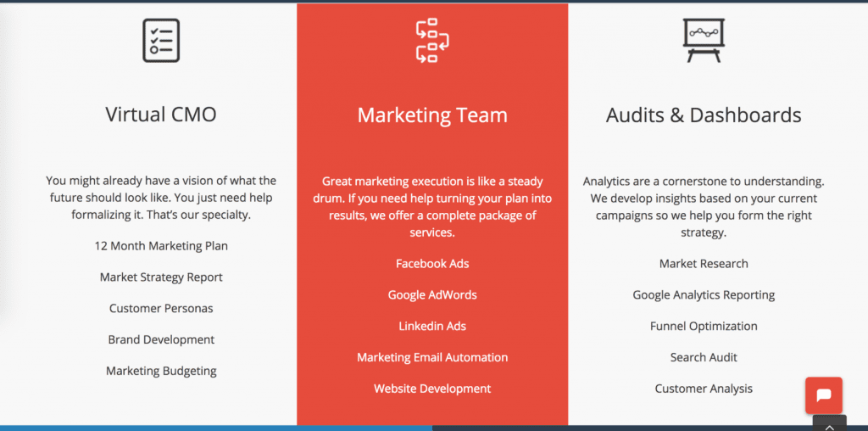Click 12 Month Marketing Plan item

coord(161,246)
